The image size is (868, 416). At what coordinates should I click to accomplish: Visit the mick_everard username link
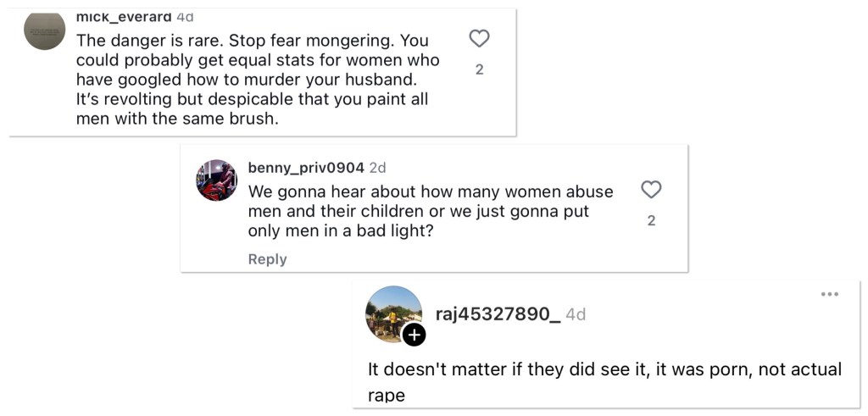click(x=124, y=17)
